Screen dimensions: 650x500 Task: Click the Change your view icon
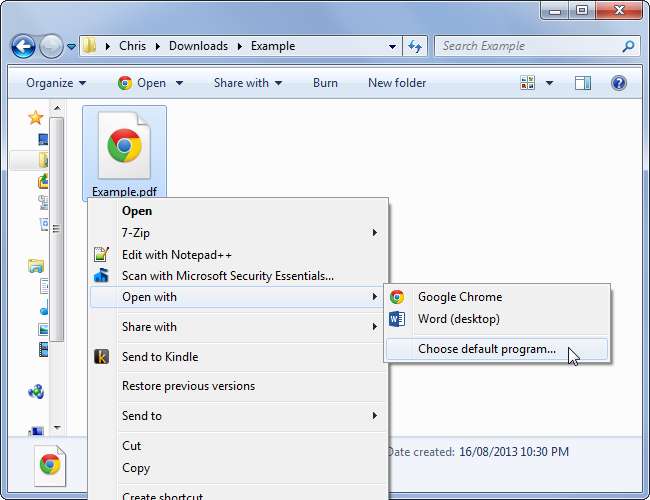(527, 83)
